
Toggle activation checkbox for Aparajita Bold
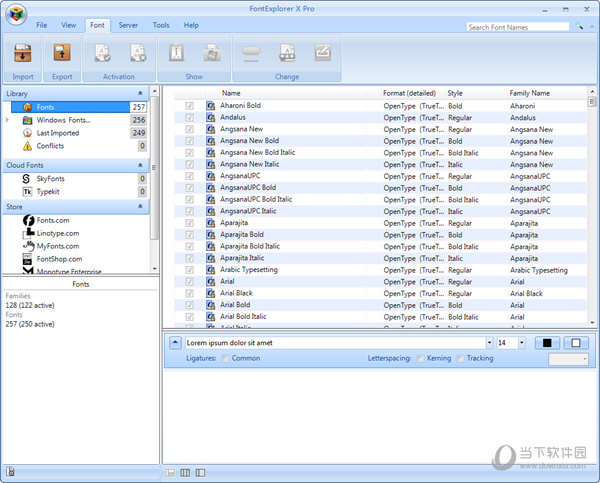(x=189, y=235)
